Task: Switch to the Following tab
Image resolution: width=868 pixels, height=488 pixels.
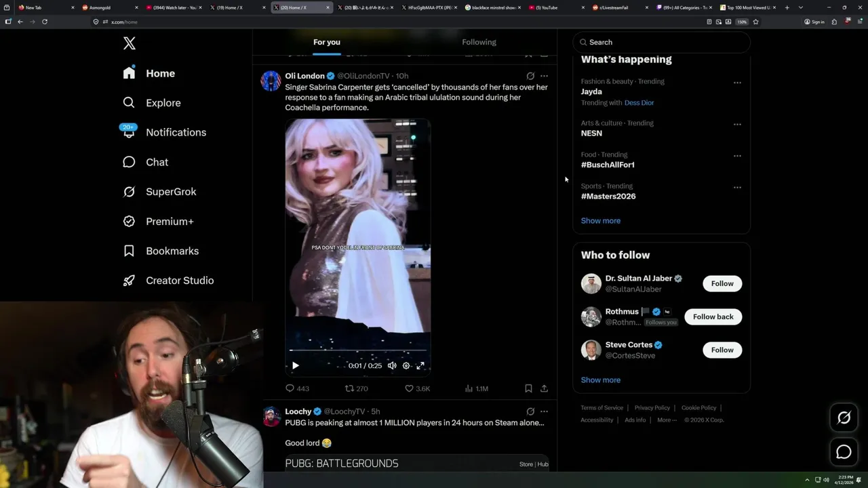Action: (x=479, y=42)
